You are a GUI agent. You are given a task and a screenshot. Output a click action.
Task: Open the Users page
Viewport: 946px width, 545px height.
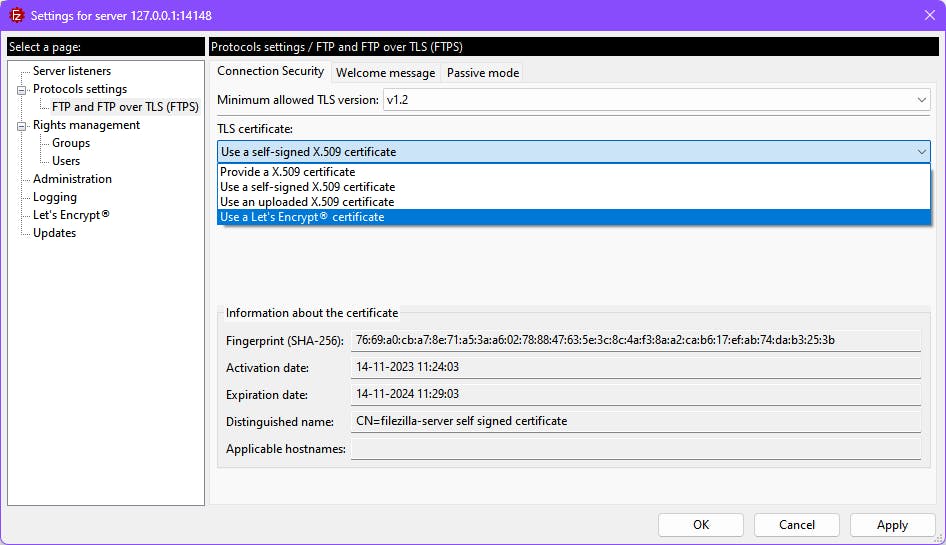tap(66, 161)
